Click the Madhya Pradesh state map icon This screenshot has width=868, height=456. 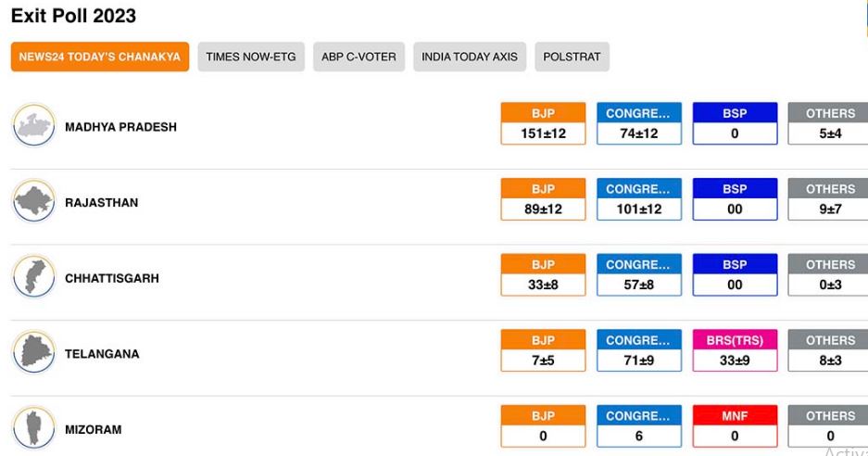34,126
